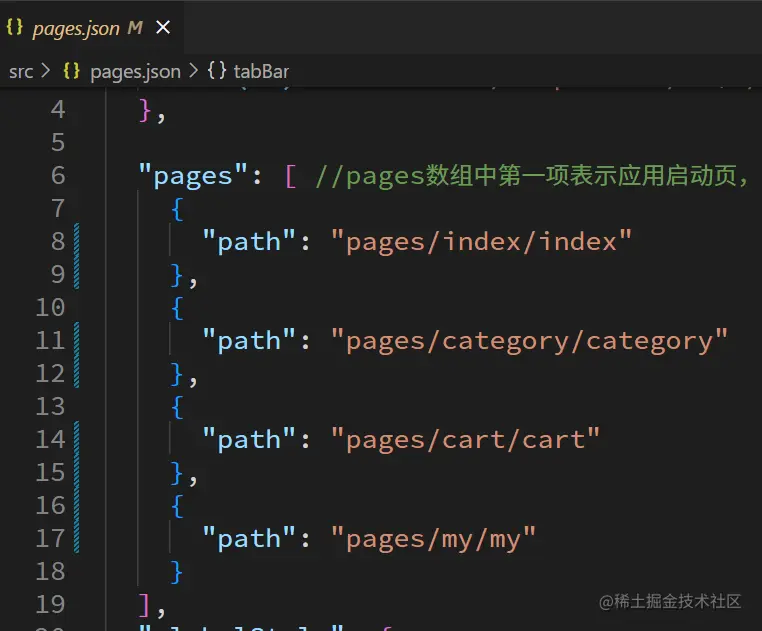This screenshot has width=762, height=631.
Task: Click the modified marker beside line 11
Action: point(77,355)
